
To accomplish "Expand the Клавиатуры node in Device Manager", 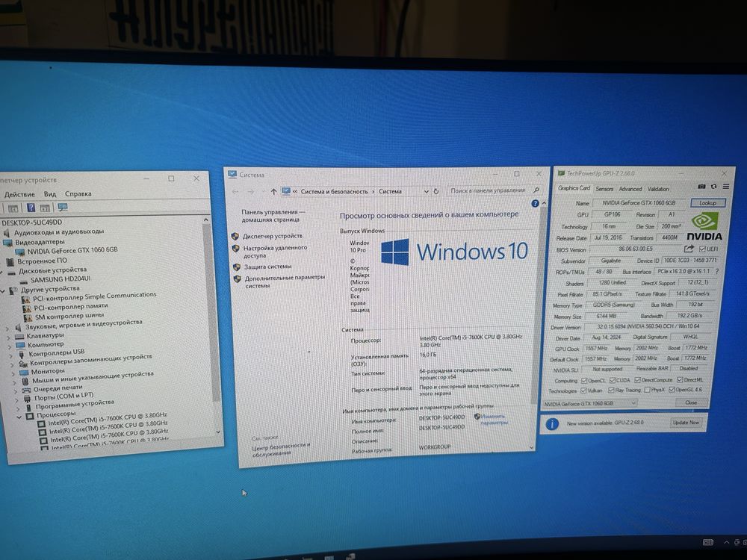I will [x=8, y=337].
